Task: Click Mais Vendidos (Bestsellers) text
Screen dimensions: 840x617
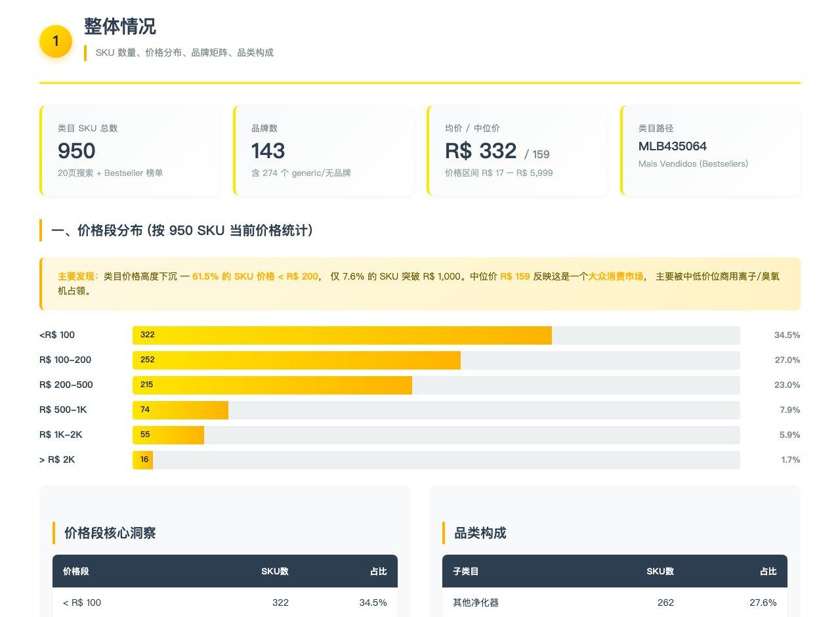Action: 693,163
